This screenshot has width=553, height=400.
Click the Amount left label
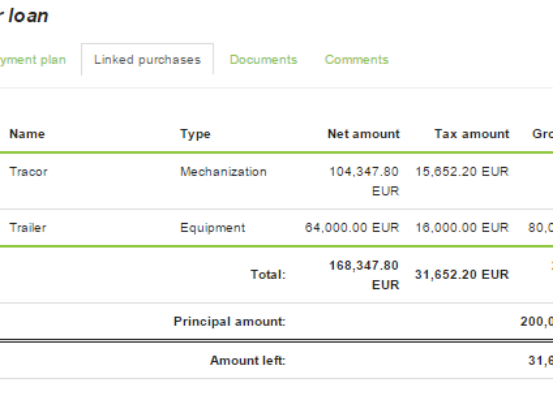click(248, 360)
